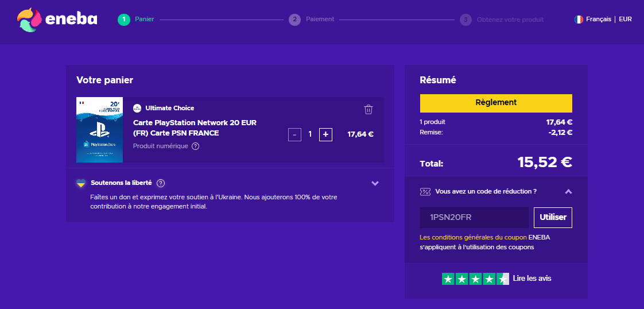The image size is (644, 309).
Task: Decrease quantity with minus button
Action: pos(294,134)
